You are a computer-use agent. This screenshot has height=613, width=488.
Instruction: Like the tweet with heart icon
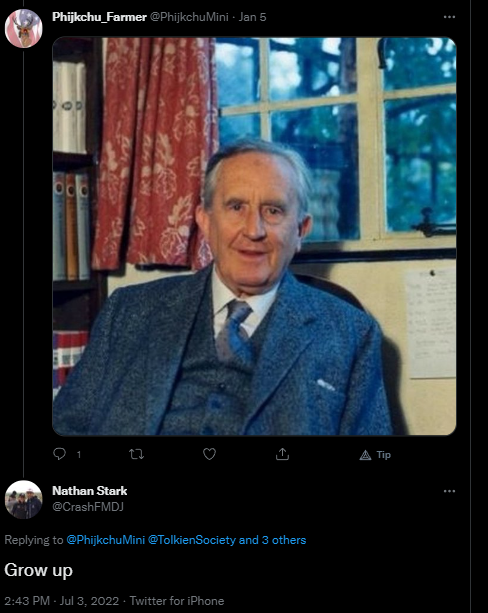click(210, 454)
